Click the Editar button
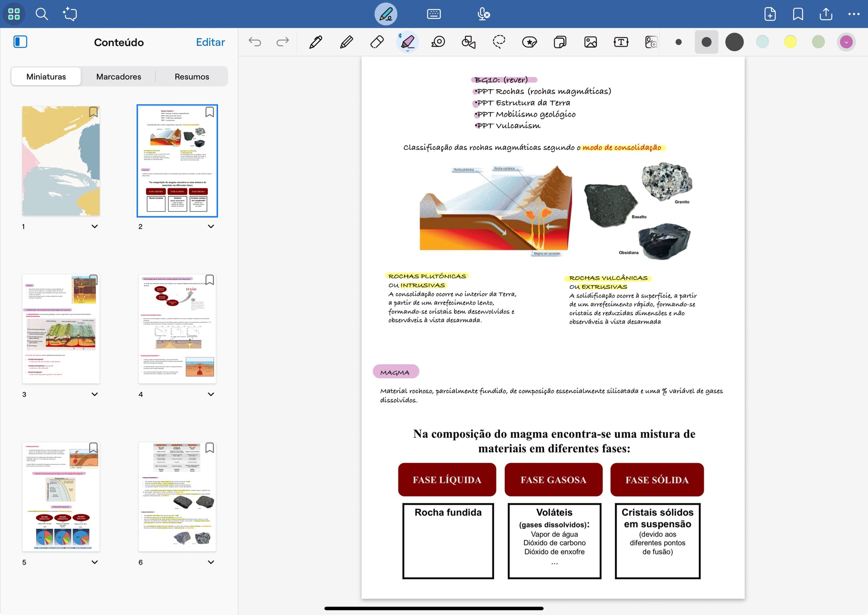The image size is (868, 615). 211,42
